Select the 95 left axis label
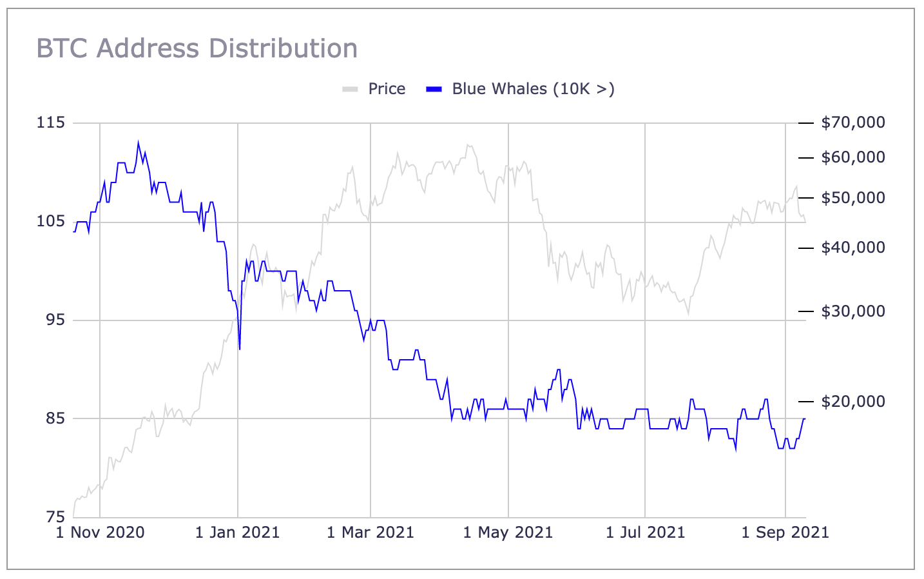924x579 pixels. [55, 320]
